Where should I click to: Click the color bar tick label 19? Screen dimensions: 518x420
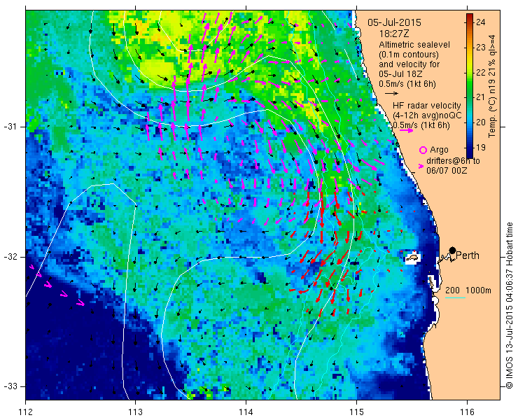(x=481, y=148)
